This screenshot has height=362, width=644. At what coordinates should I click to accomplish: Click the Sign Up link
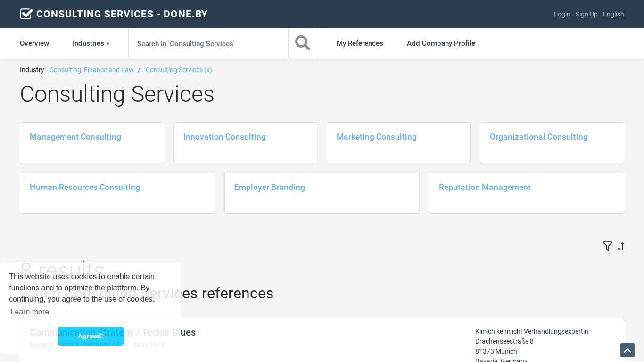tap(586, 14)
